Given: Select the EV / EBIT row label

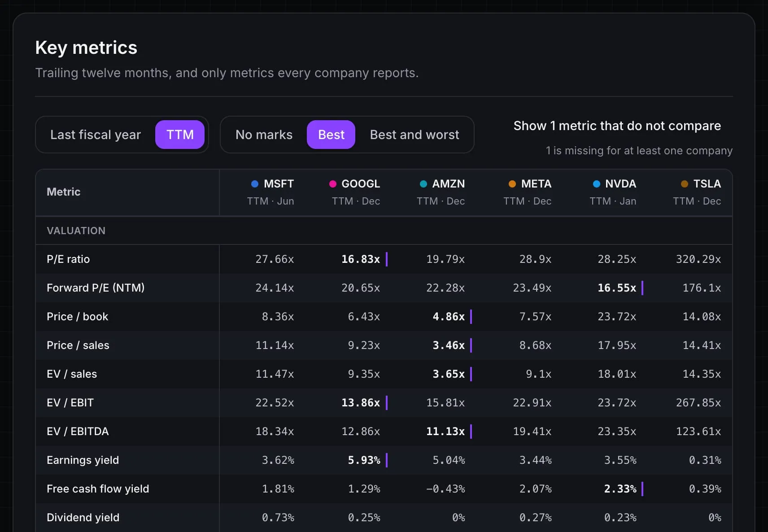Looking at the screenshot, I should (x=70, y=403).
